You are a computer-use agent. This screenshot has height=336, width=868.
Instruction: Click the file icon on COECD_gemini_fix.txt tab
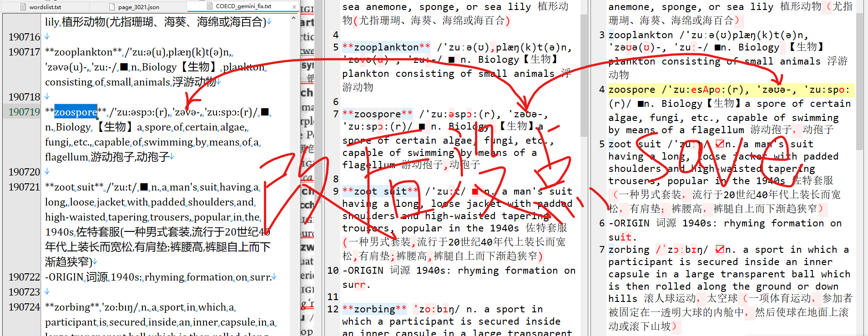(209, 6)
